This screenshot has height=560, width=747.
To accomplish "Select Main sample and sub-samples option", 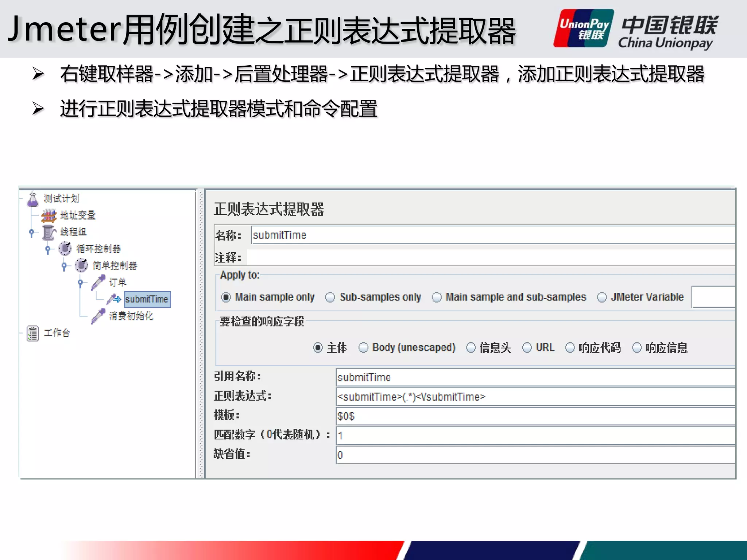I will point(437,297).
